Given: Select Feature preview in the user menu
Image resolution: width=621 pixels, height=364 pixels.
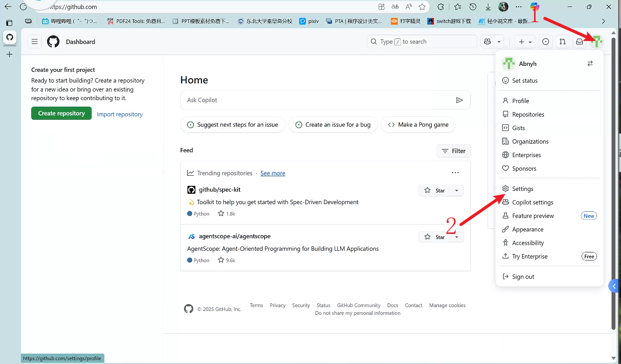Looking at the screenshot, I should [550, 216].
